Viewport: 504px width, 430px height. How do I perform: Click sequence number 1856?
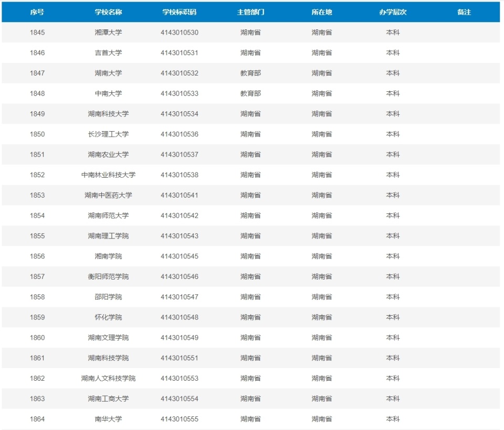pyautogui.click(x=37, y=256)
